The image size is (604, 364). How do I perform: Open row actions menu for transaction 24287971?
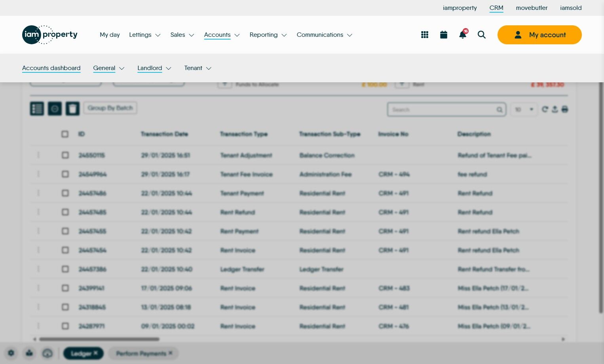pos(38,326)
